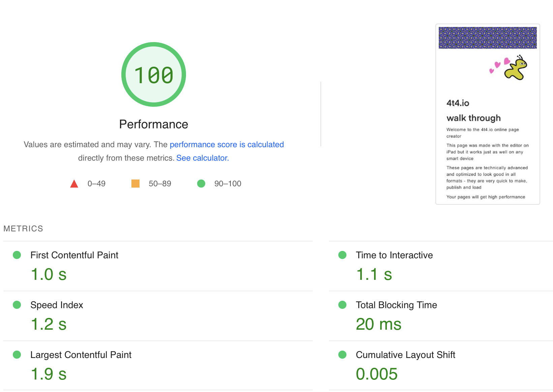This screenshot has height=392, width=553.
Task: Click the 4t4.io walk through page thumbnail
Action: (x=488, y=115)
